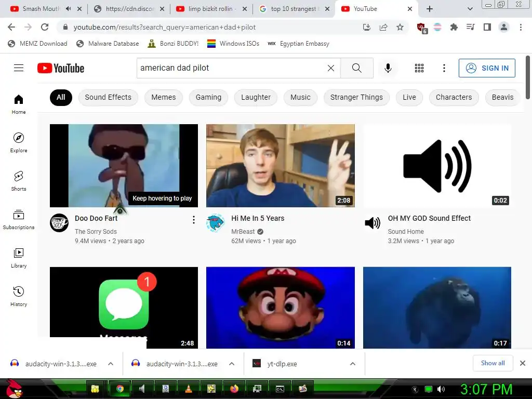This screenshot has width=532, height=399.
Task: Open the taskbar volume tray icon
Action: [x=441, y=389]
